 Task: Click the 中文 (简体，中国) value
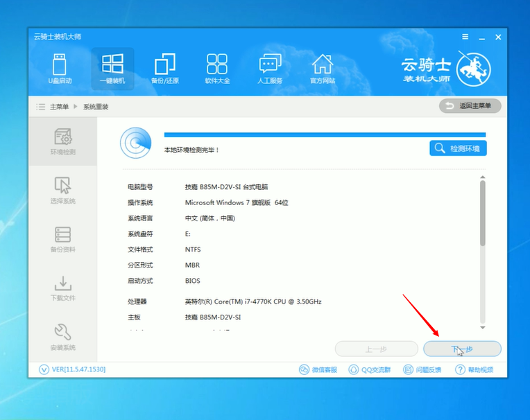[x=210, y=218]
